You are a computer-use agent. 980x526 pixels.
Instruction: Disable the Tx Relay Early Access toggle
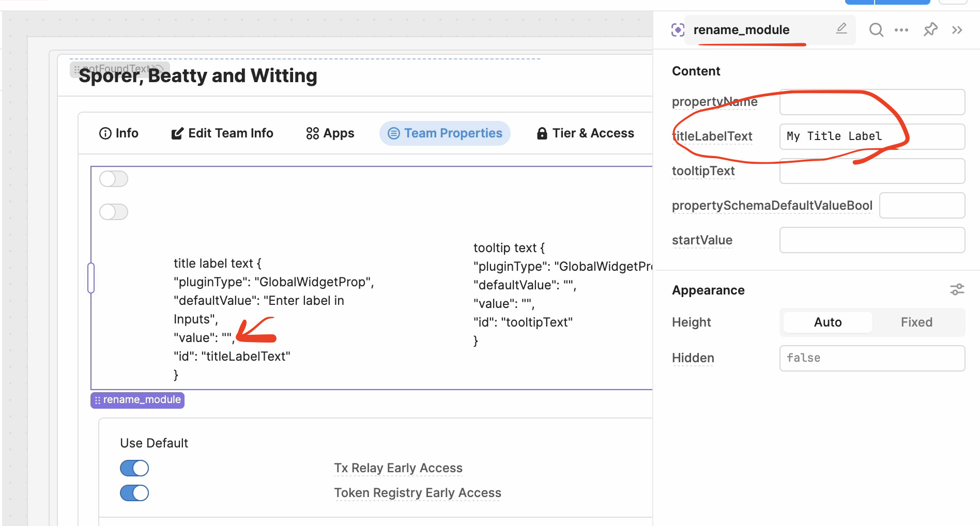tap(134, 468)
